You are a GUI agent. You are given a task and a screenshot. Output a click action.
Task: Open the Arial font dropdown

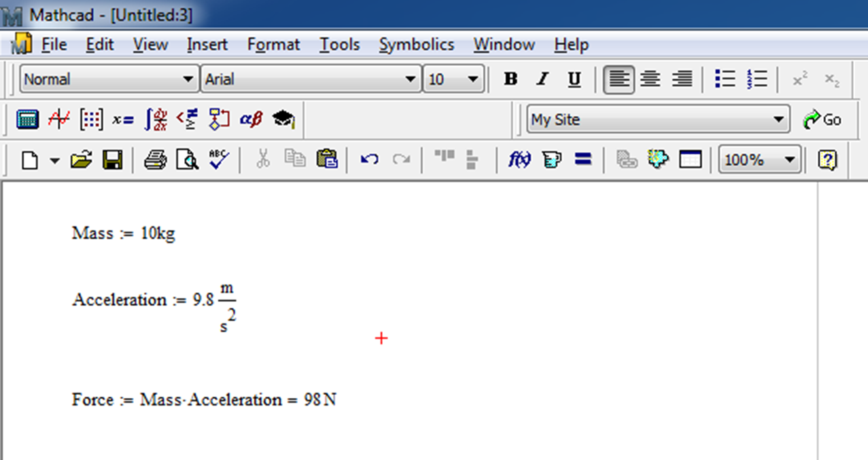click(412, 79)
